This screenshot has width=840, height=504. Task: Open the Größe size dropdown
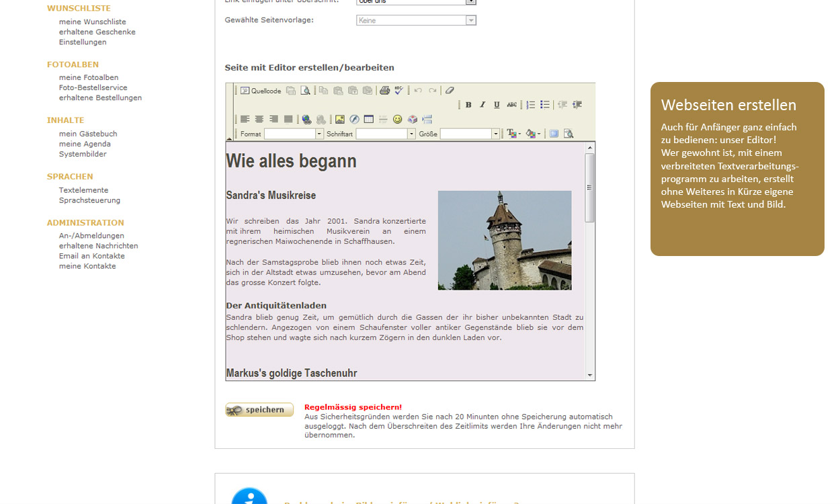[x=495, y=134]
